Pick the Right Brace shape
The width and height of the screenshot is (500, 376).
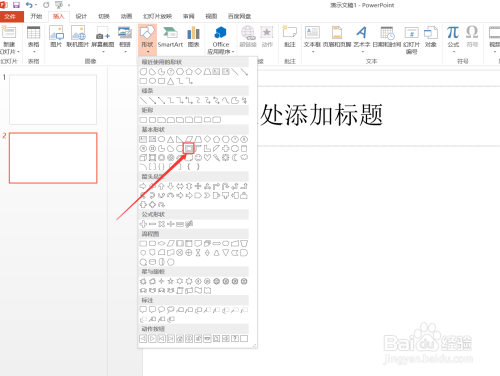[x=198, y=166]
